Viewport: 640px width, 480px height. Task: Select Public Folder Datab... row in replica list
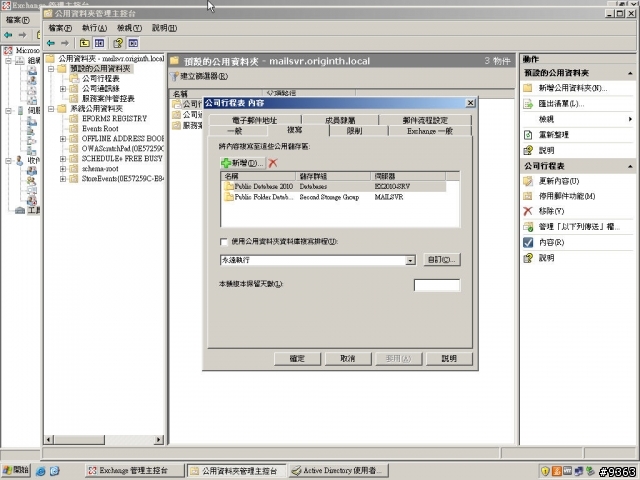click(x=334, y=197)
